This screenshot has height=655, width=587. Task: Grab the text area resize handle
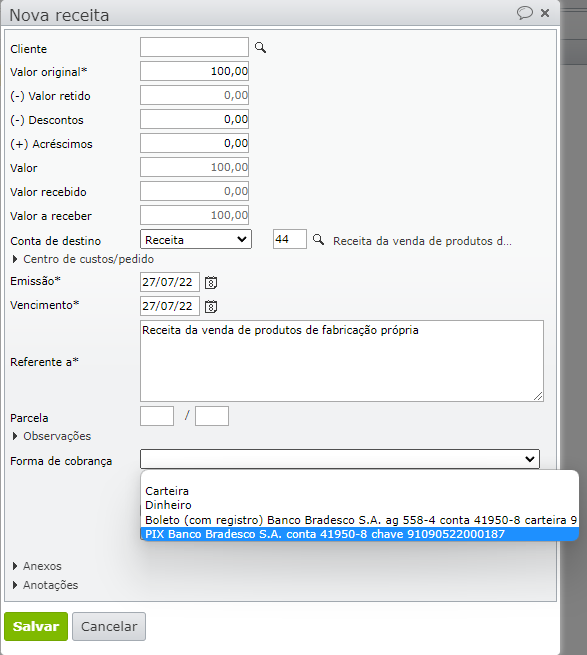pyautogui.click(x=538, y=396)
